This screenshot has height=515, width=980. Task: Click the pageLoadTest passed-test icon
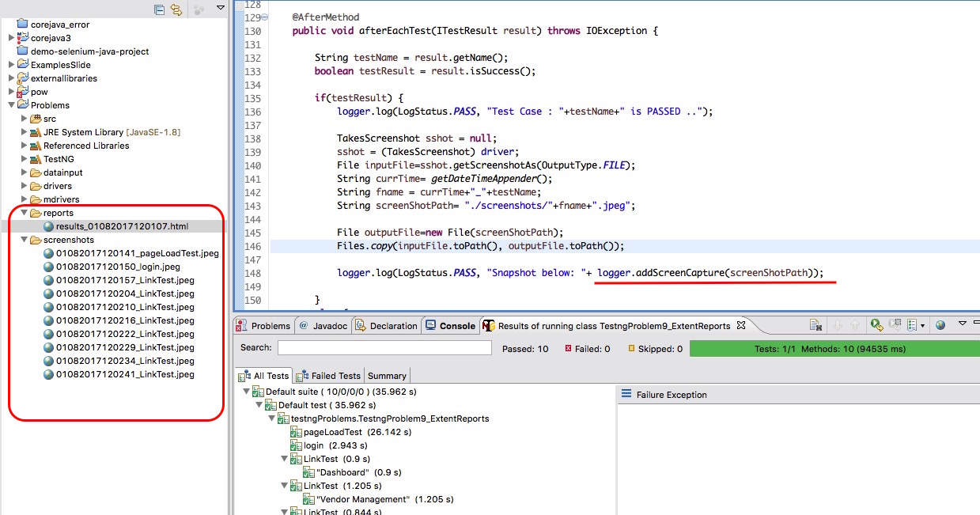(297, 432)
